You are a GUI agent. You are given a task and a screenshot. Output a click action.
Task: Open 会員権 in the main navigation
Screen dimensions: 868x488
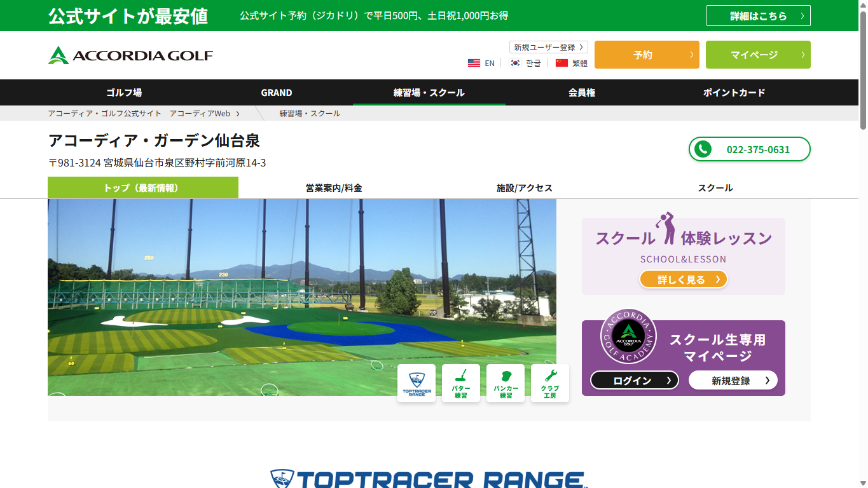click(582, 92)
